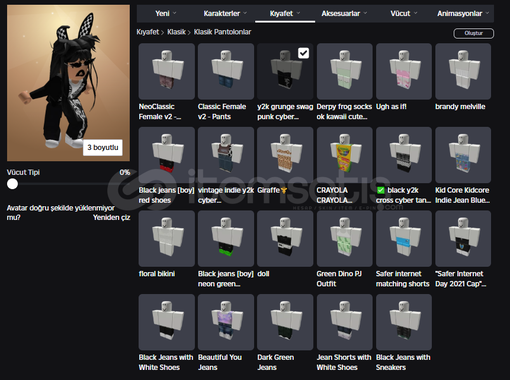
Task: Equip the Beautiful You Jeans
Action: pos(226,322)
